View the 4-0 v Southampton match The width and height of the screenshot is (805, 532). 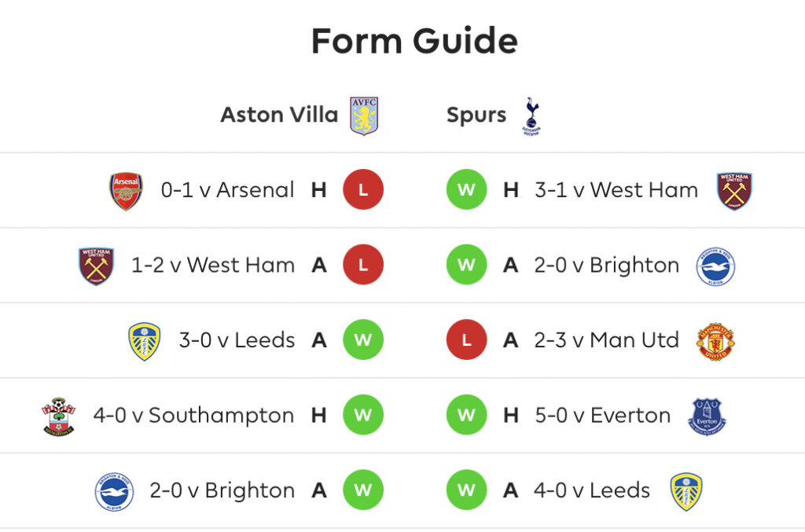coord(193,415)
